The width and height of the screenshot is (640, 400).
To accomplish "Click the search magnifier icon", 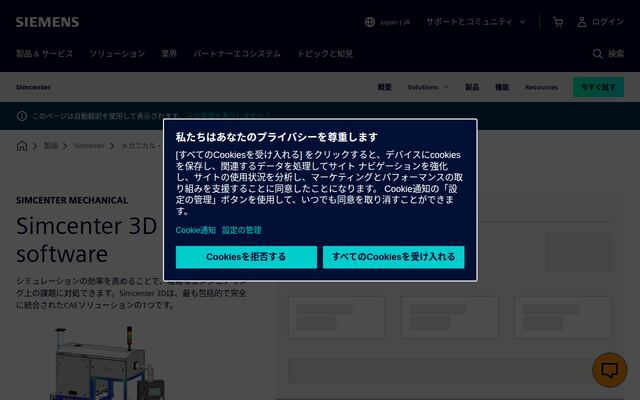I will pos(598,54).
